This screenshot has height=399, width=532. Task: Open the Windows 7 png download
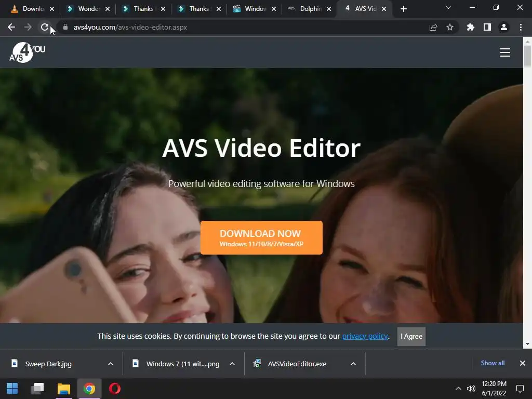[x=176, y=364]
